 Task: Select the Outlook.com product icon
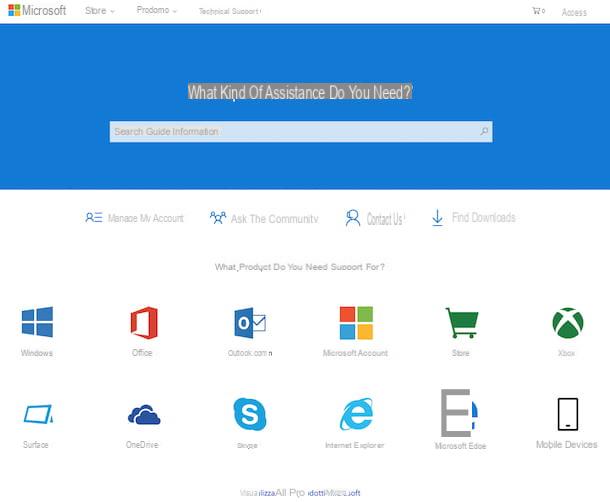click(x=250, y=323)
